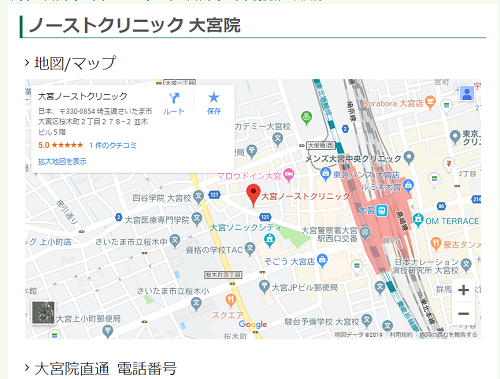Expand the 大宮院直通 電話番号 section chevron
Viewport: 500px width, 379px height.
[27, 368]
